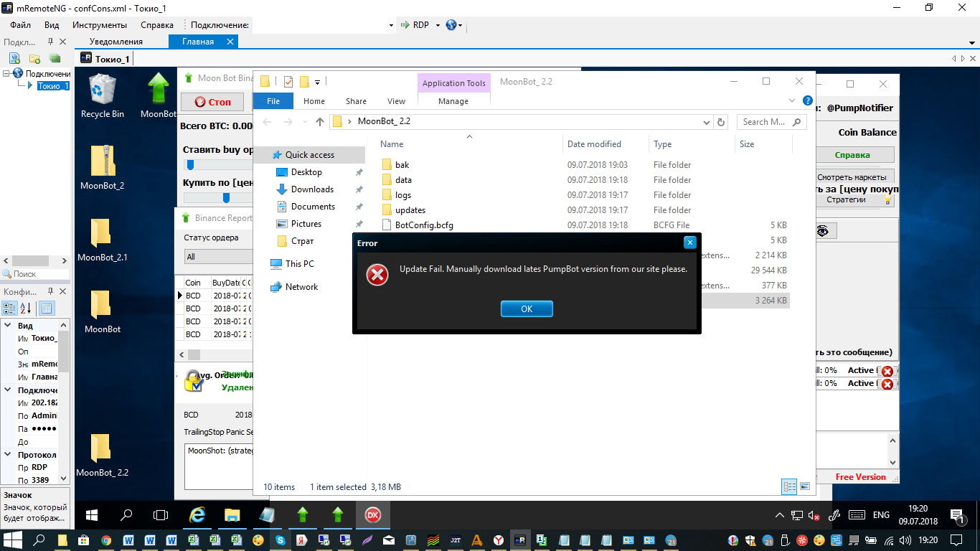Adjust the Купить по цене slider handle
Screen dimensions: 980x551
tap(226, 197)
